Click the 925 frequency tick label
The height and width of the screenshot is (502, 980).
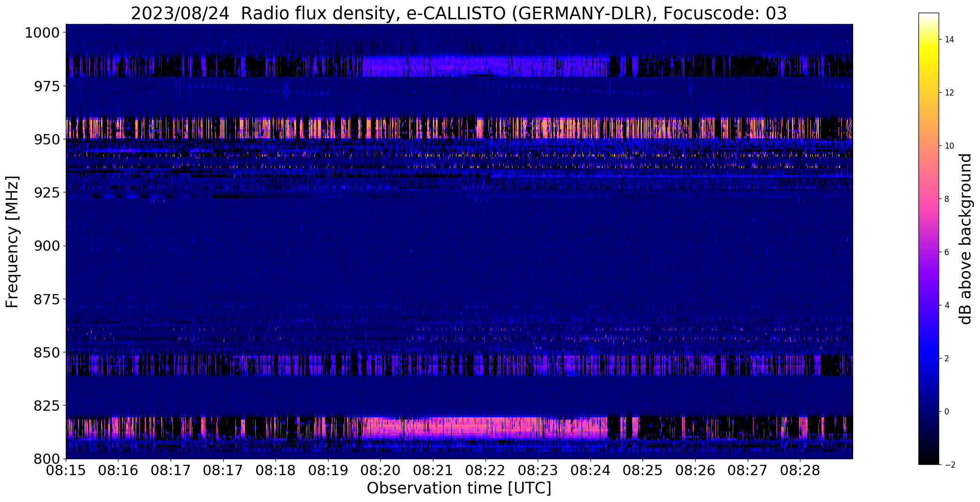tap(47, 193)
